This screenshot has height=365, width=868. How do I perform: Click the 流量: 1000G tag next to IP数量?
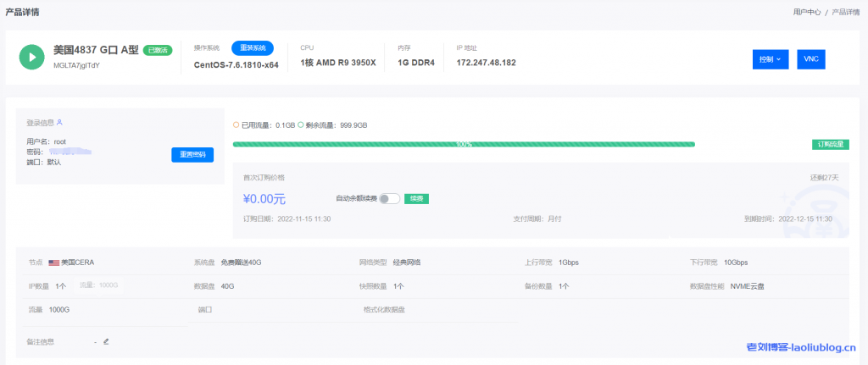click(99, 286)
